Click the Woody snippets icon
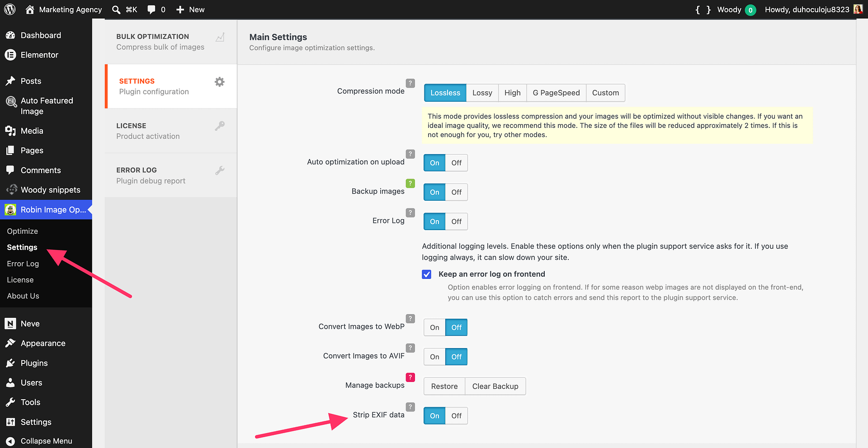This screenshot has width=868, height=448. (x=12, y=190)
